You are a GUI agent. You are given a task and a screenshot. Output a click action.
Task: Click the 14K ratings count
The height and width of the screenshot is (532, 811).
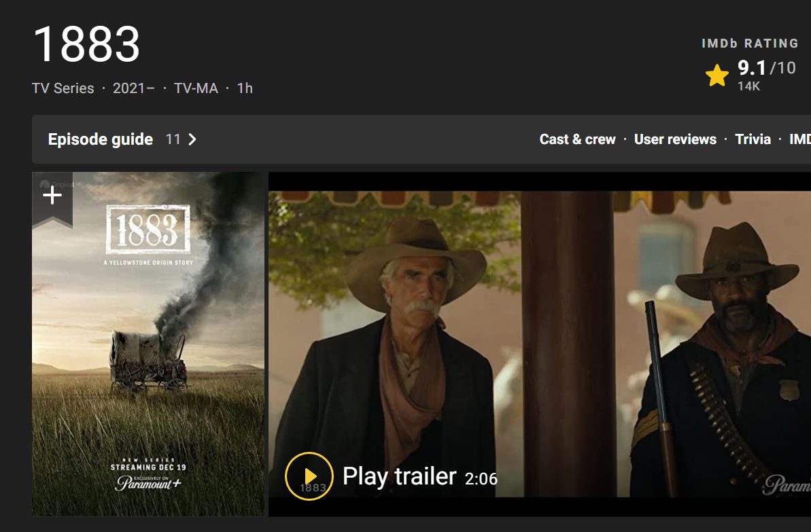click(748, 86)
